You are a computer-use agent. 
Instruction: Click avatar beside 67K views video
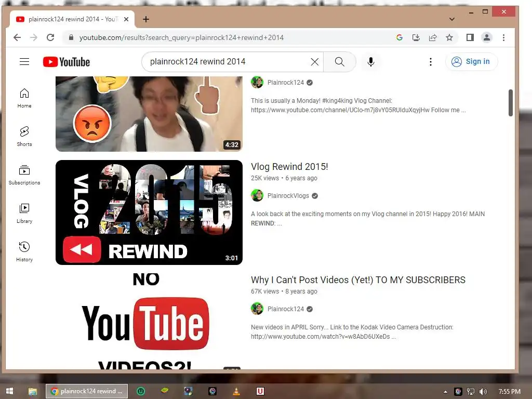point(257,309)
